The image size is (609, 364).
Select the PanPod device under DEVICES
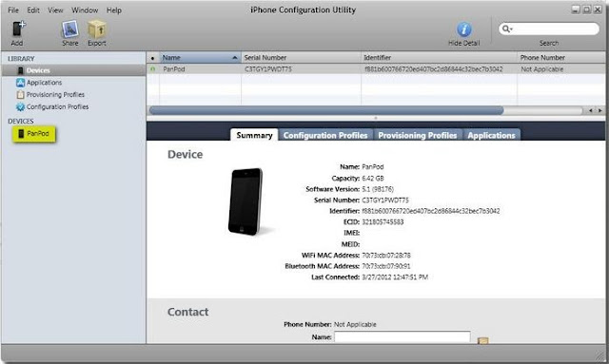pyautogui.click(x=34, y=134)
